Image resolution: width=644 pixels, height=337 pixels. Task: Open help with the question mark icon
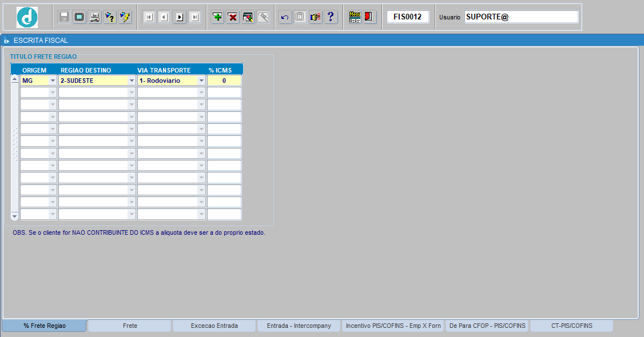331,17
